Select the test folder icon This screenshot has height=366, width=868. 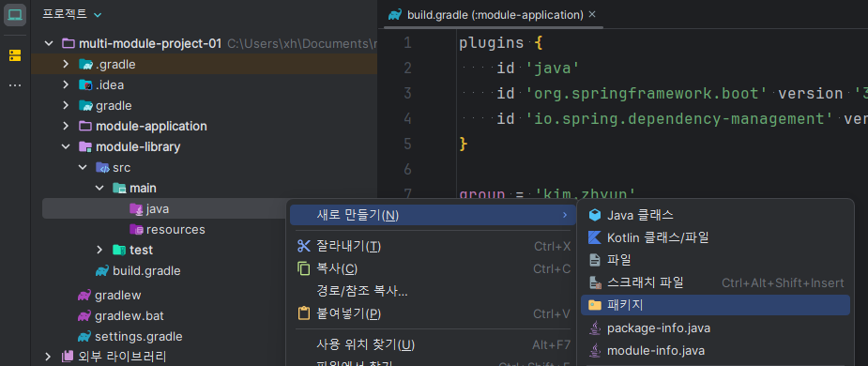coord(119,250)
